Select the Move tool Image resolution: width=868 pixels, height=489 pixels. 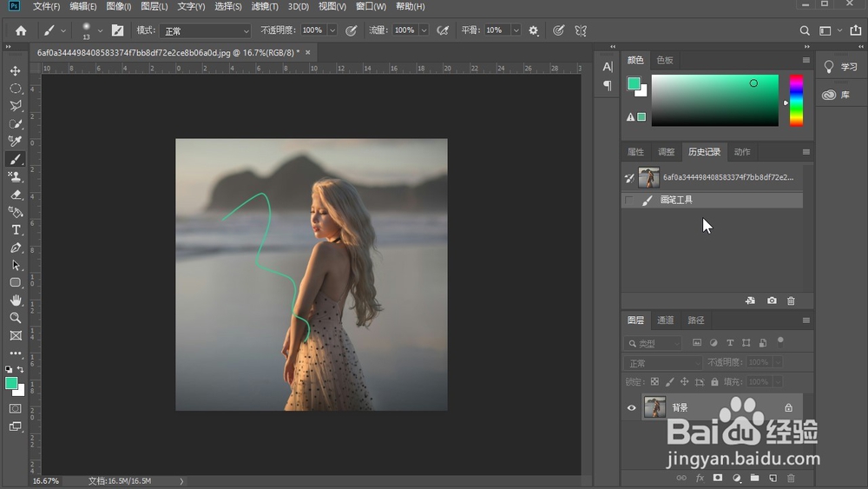[16, 70]
